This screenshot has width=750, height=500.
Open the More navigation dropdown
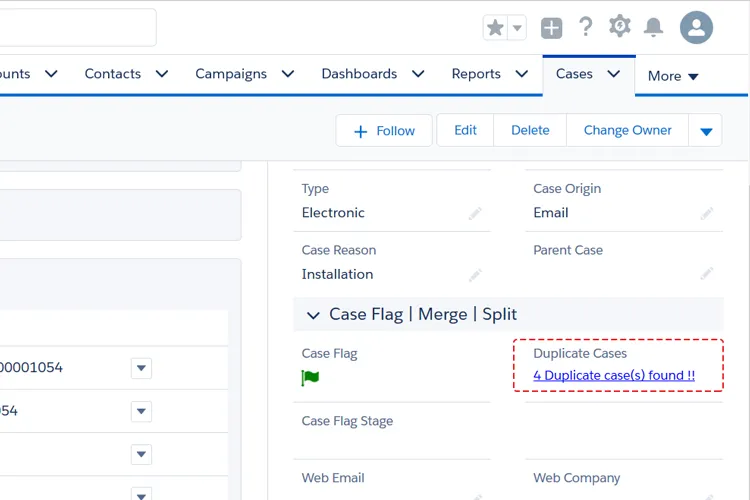click(673, 76)
